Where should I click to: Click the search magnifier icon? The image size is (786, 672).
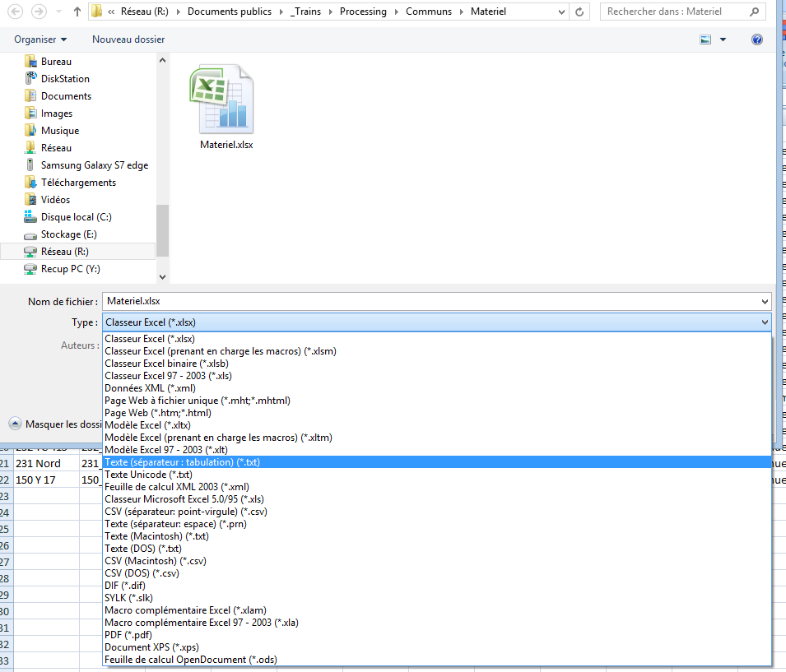[755, 12]
